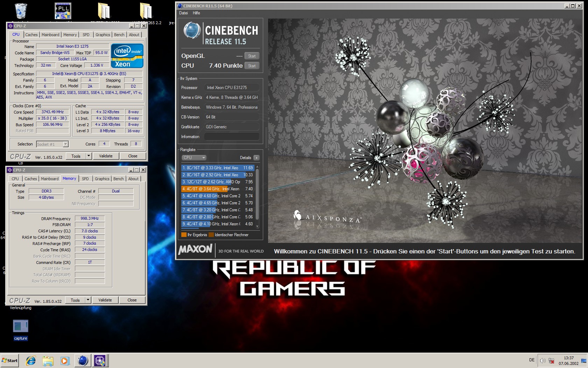The width and height of the screenshot is (588, 368).
Task: Click the Details arrow icon in Rangliste
Action: point(257,158)
